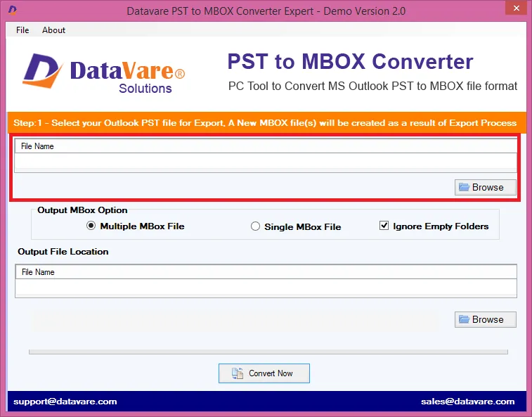Click the title bar application icon

[x=12, y=10]
